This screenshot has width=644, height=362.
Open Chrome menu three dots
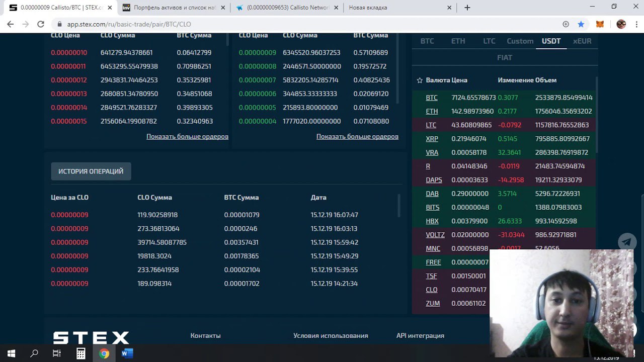pos(636,24)
